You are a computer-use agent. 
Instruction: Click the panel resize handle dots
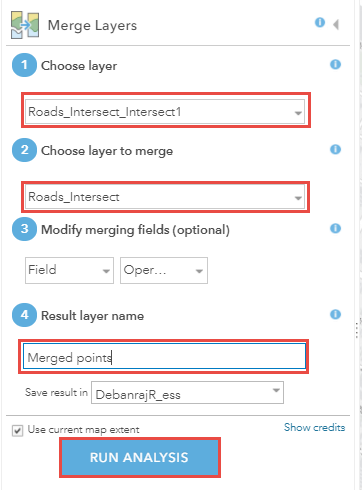click(357, 330)
